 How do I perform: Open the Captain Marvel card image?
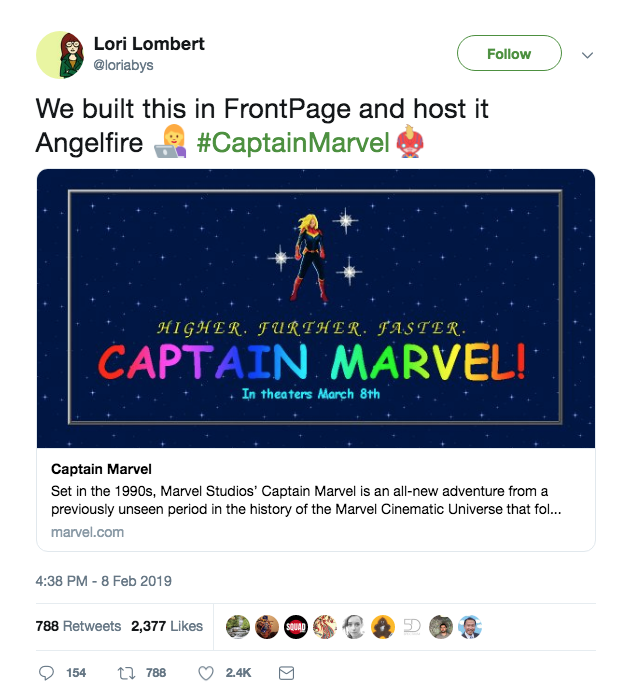(x=316, y=308)
